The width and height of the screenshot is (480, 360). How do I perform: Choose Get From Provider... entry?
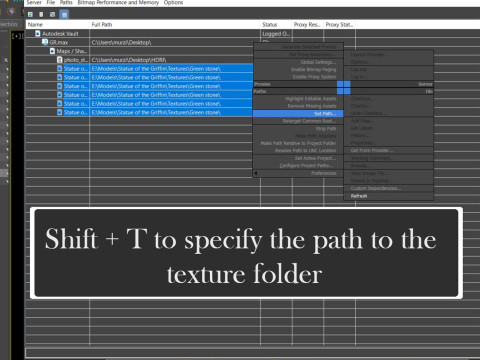372,150
